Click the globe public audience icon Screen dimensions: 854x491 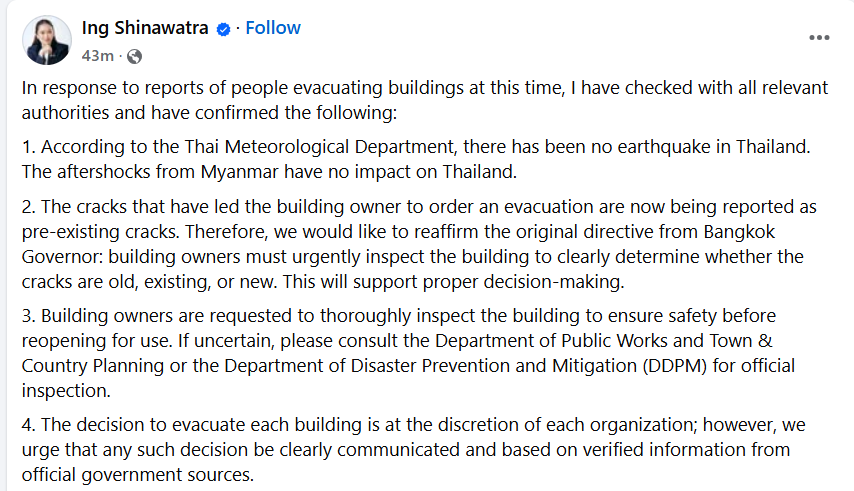click(134, 56)
